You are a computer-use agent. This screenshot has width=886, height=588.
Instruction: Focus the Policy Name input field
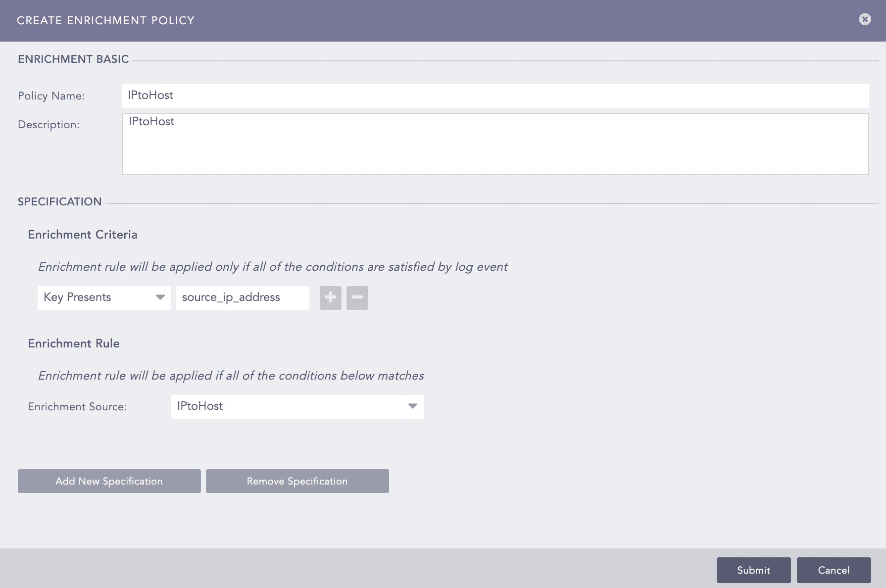coord(495,96)
